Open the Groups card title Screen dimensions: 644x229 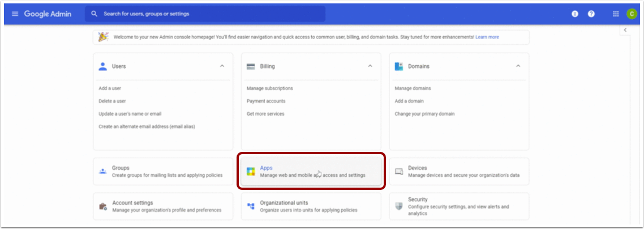pos(121,168)
